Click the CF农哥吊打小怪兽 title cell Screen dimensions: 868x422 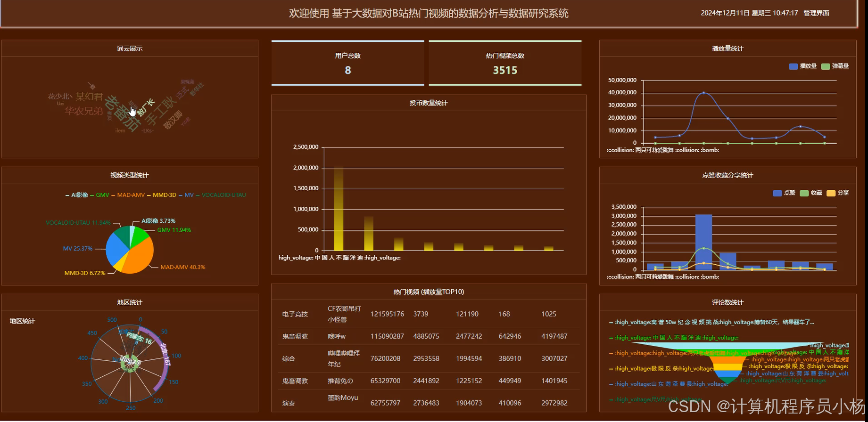click(x=344, y=314)
